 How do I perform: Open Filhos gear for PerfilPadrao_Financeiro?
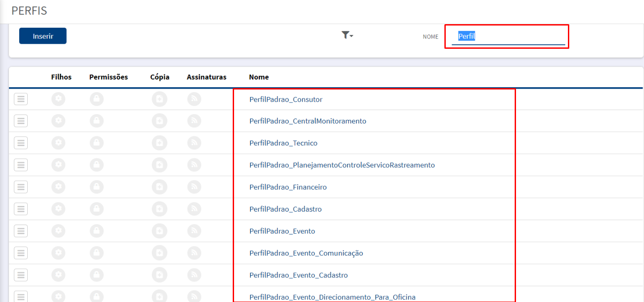(58, 187)
